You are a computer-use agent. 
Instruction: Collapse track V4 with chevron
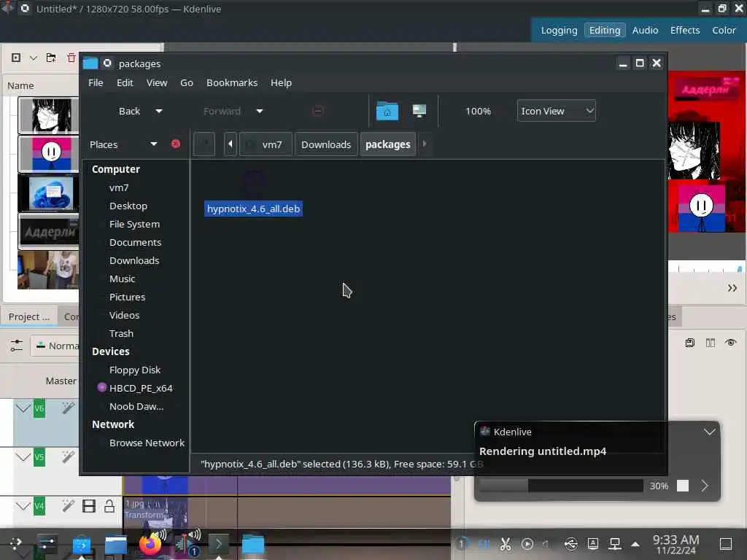pyautogui.click(x=23, y=506)
